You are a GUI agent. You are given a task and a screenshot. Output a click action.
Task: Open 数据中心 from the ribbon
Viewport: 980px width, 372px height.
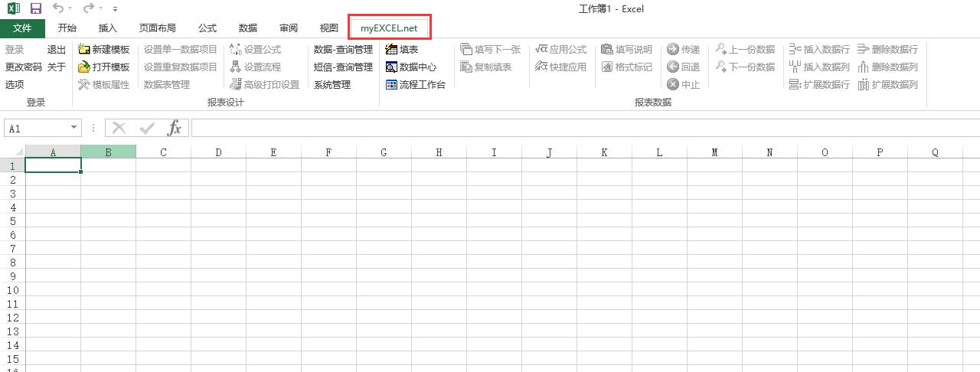411,67
